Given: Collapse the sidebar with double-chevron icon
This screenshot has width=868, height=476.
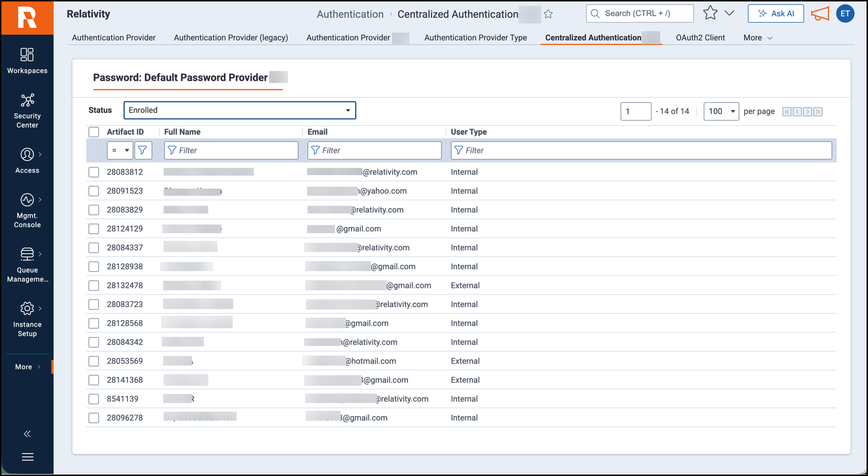Looking at the screenshot, I should [27, 434].
